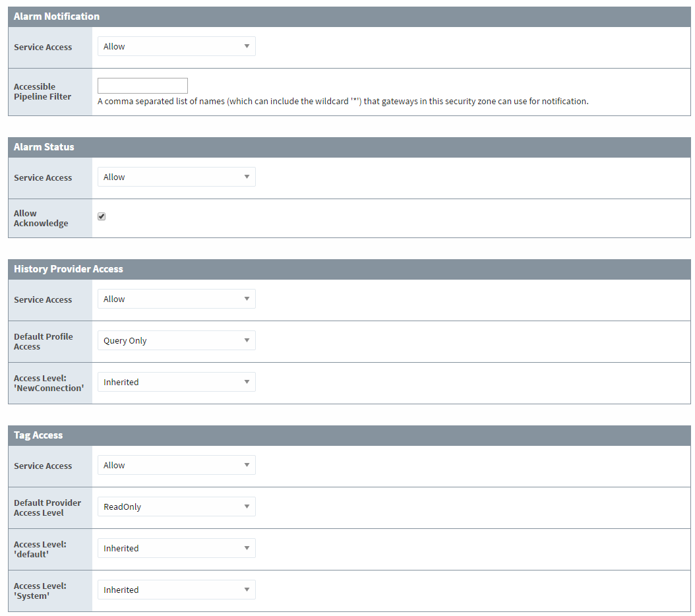Click the pipeline filter help description text
This screenshot has height=616, width=695.
click(342, 102)
